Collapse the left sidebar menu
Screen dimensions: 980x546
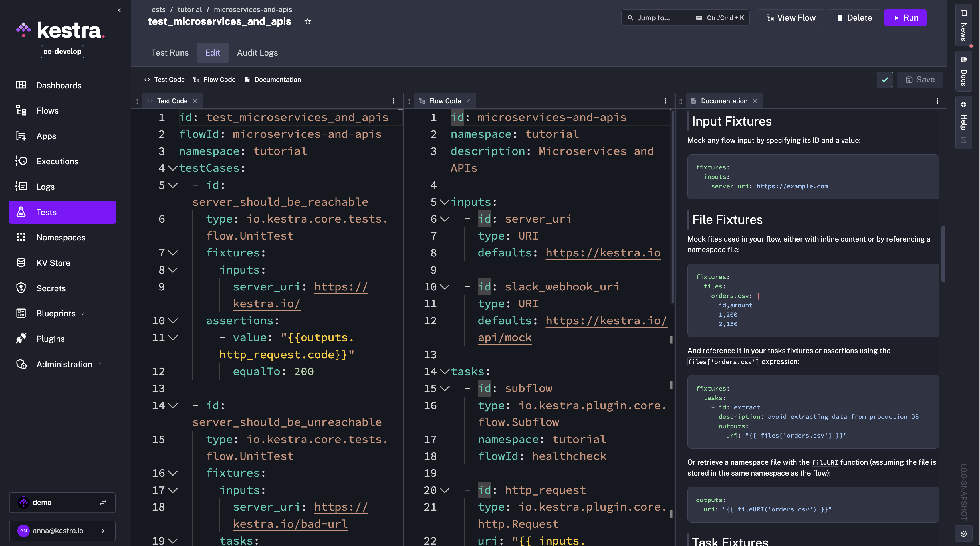120,10
